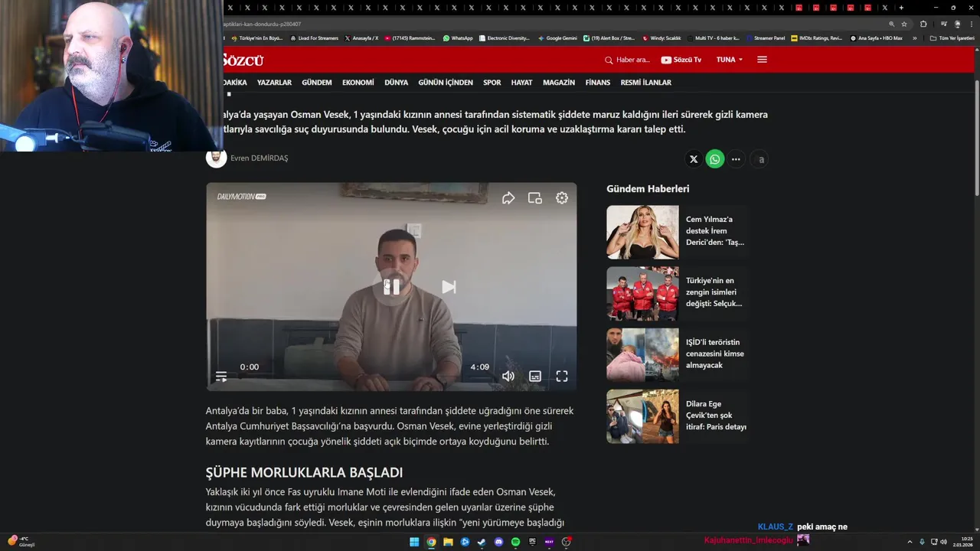Open video playlist queue icon
Viewport: 980px width, 551px height.
coord(221,377)
